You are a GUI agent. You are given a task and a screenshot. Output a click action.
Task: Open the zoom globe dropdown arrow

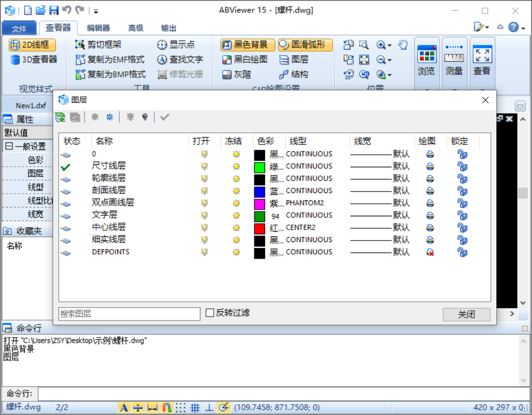point(389,75)
